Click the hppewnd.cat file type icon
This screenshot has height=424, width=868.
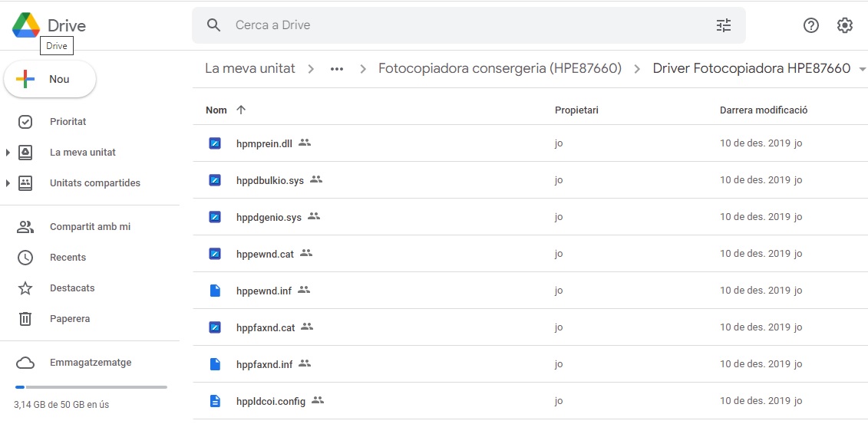pyautogui.click(x=216, y=254)
